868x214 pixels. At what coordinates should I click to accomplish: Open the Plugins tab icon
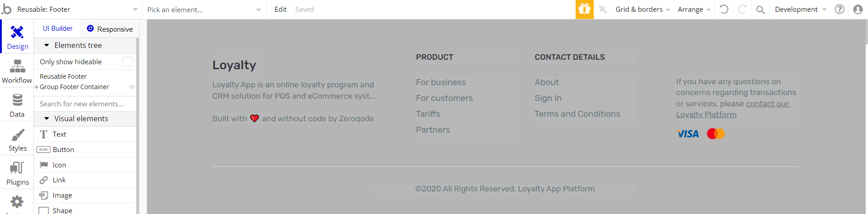point(17,168)
